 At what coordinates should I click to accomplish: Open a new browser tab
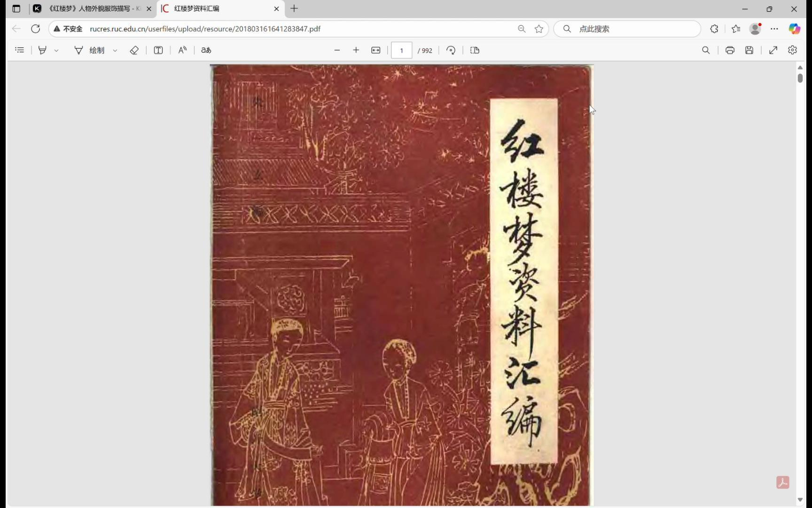tap(294, 8)
